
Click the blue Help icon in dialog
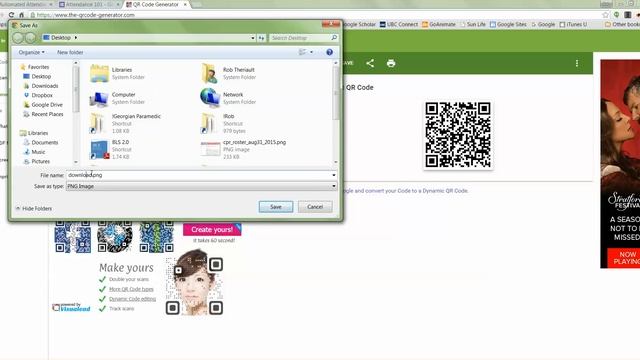point(329,52)
